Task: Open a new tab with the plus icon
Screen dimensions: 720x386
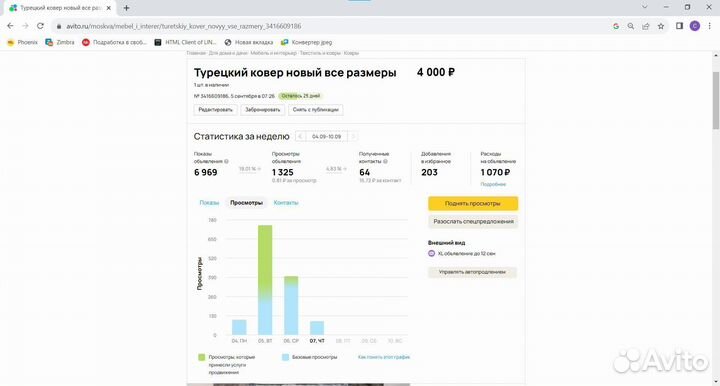Action: tap(126, 8)
